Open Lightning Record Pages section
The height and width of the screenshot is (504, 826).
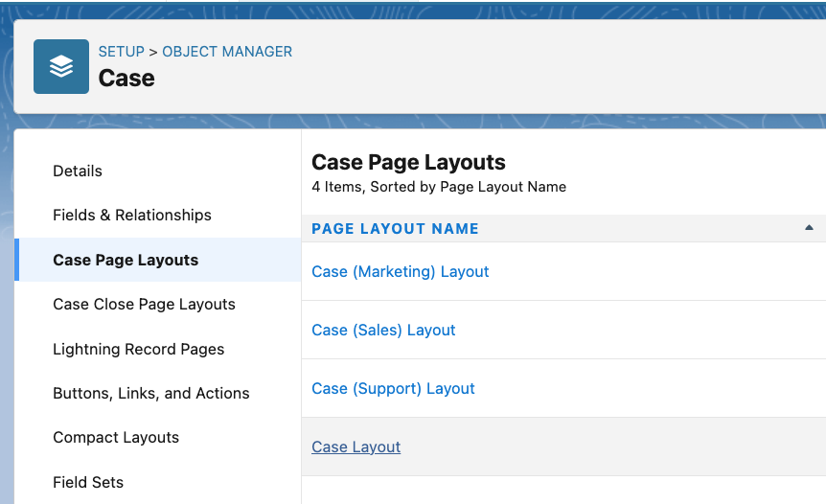tap(139, 349)
